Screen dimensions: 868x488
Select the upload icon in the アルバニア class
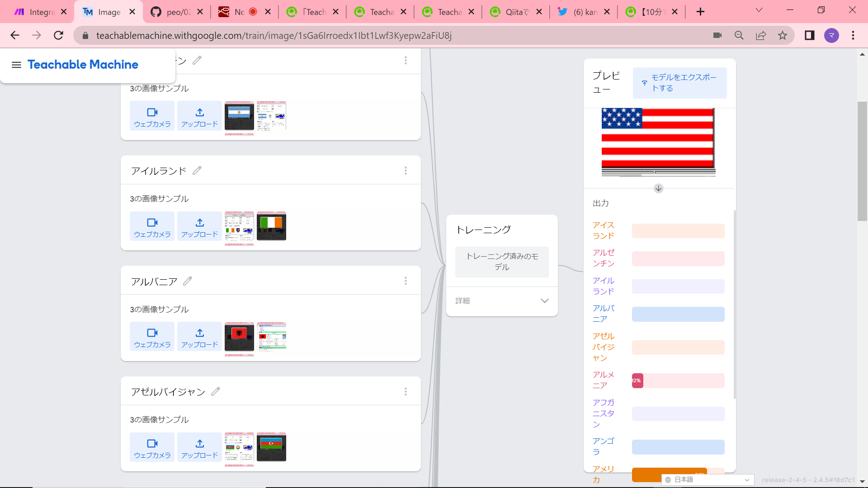pyautogui.click(x=199, y=336)
